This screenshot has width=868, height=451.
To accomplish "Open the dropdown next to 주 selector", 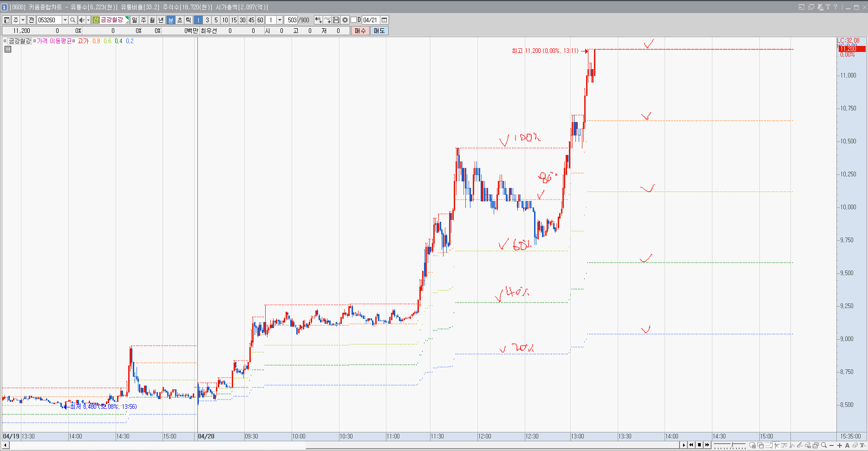I will 23,20.
